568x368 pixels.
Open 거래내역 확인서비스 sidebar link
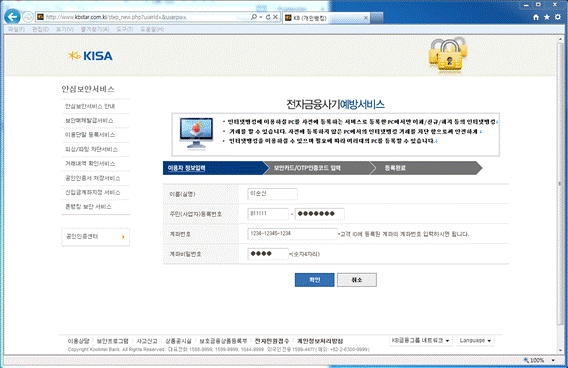point(90,164)
